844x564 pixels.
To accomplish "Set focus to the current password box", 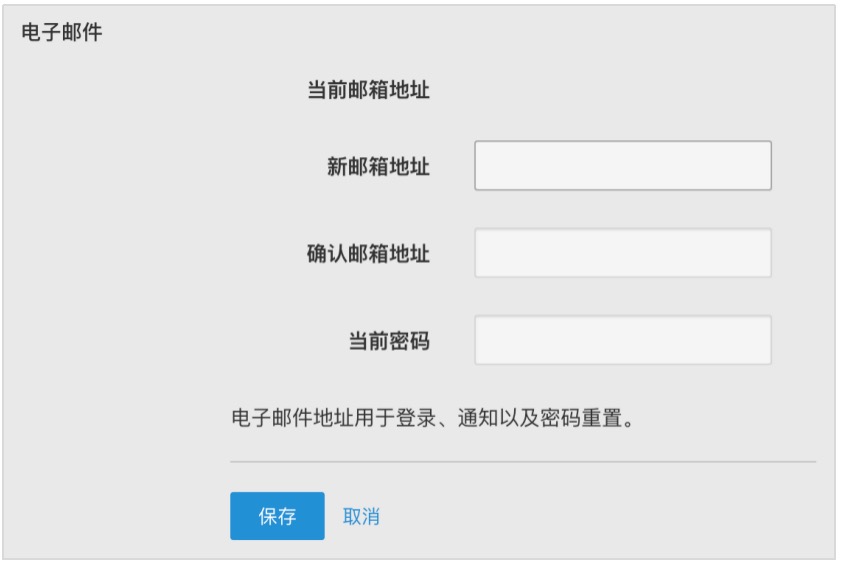I will 623,340.
